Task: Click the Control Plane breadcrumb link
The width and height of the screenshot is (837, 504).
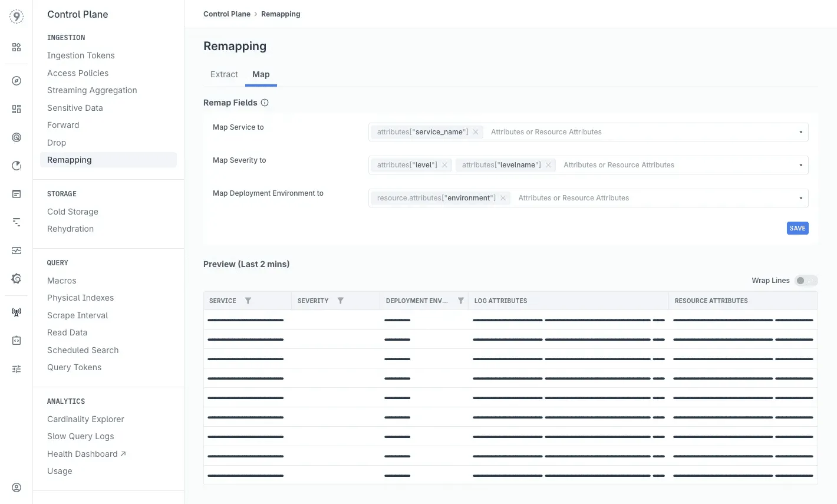Action: (x=227, y=14)
